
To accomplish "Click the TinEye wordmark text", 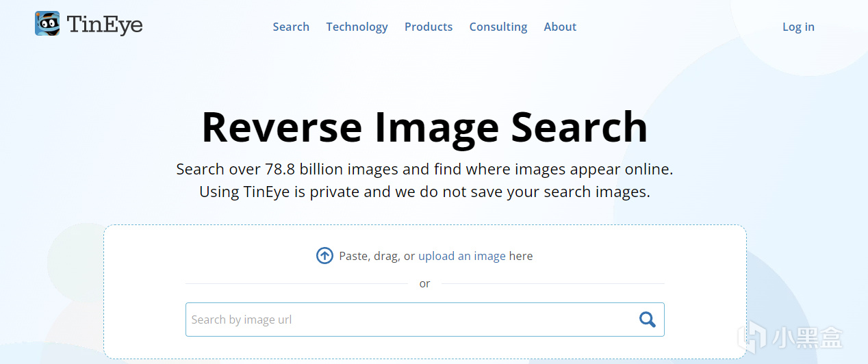I will pos(105,25).
